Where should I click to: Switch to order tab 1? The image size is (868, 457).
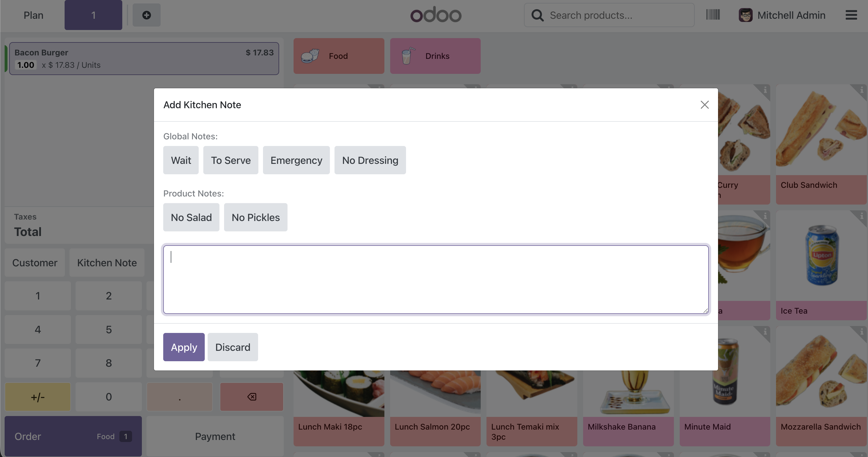coord(93,15)
